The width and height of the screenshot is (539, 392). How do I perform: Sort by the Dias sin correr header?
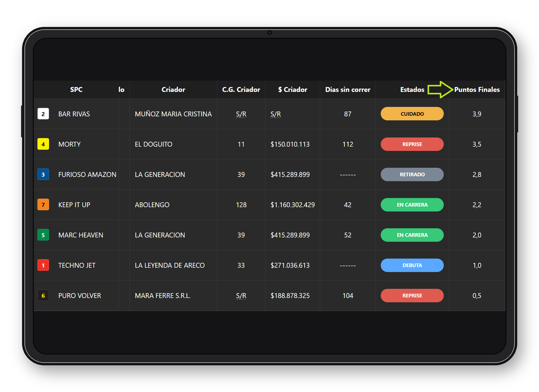(x=347, y=90)
